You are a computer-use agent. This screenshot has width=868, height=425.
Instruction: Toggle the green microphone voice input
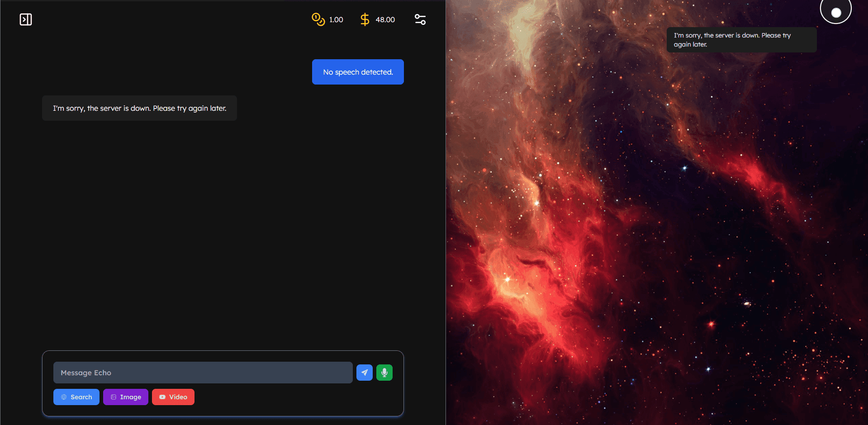coord(384,372)
